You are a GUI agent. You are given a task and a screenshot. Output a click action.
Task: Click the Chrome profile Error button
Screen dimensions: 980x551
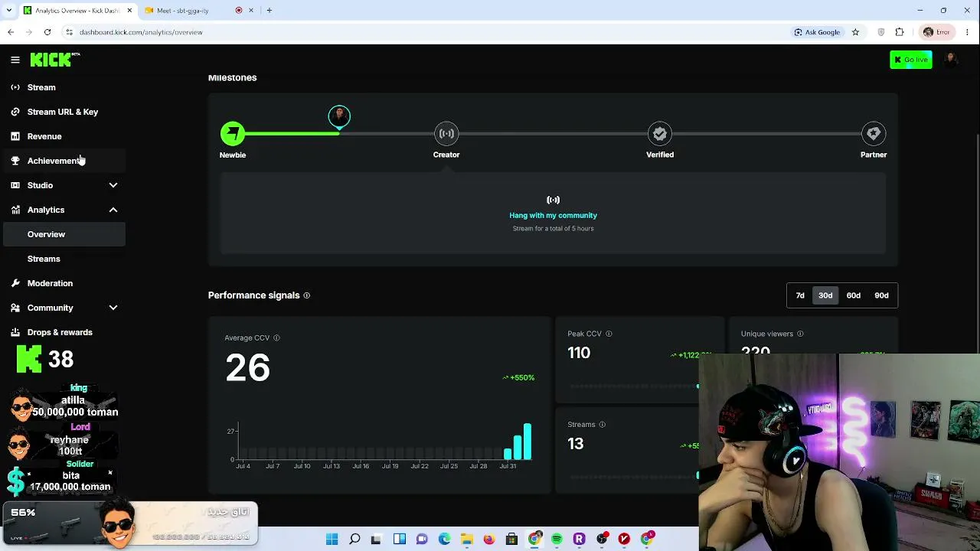937,32
